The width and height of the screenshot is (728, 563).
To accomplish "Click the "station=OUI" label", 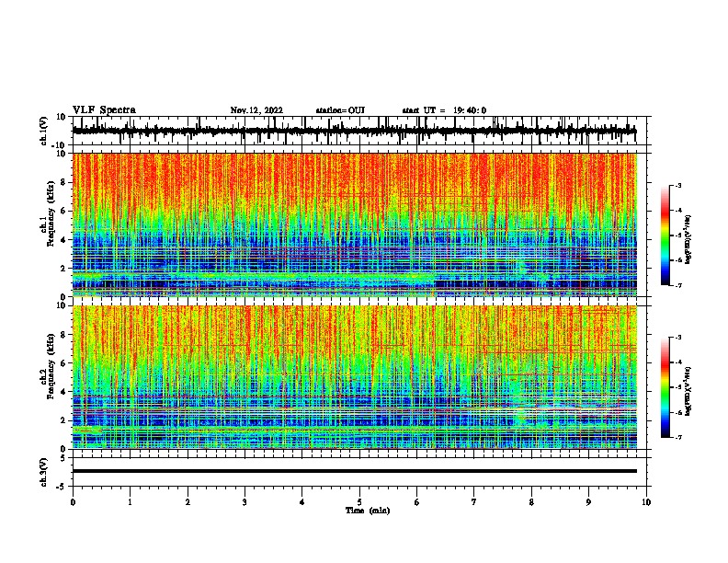I will tap(340, 110).
